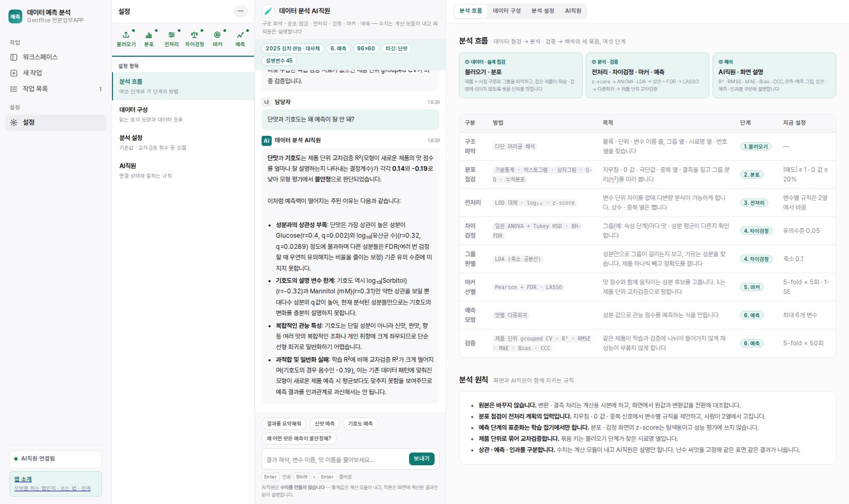Click the 2025 김치 관능 · 대사체 chip
This screenshot has height=504, width=849.
[x=293, y=48]
